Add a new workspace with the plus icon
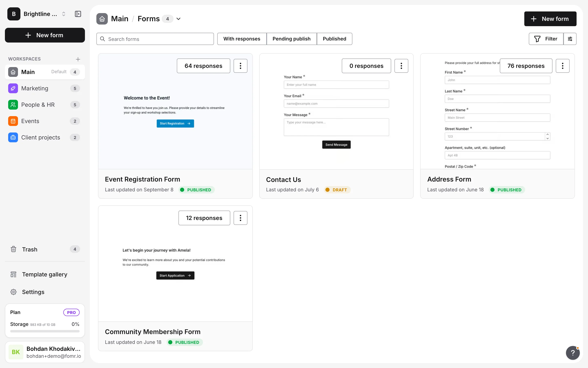 78,59
